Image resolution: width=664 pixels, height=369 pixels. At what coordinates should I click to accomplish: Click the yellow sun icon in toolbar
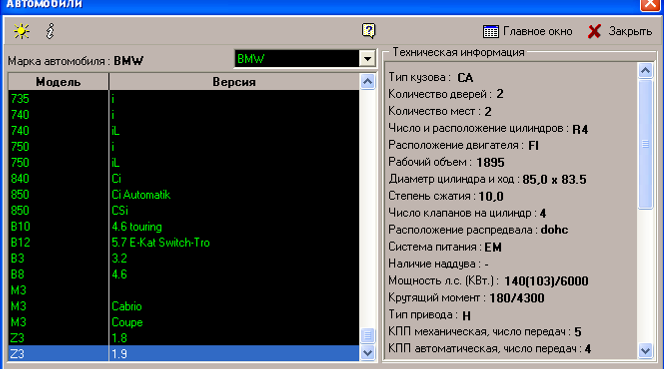[21, 31]
